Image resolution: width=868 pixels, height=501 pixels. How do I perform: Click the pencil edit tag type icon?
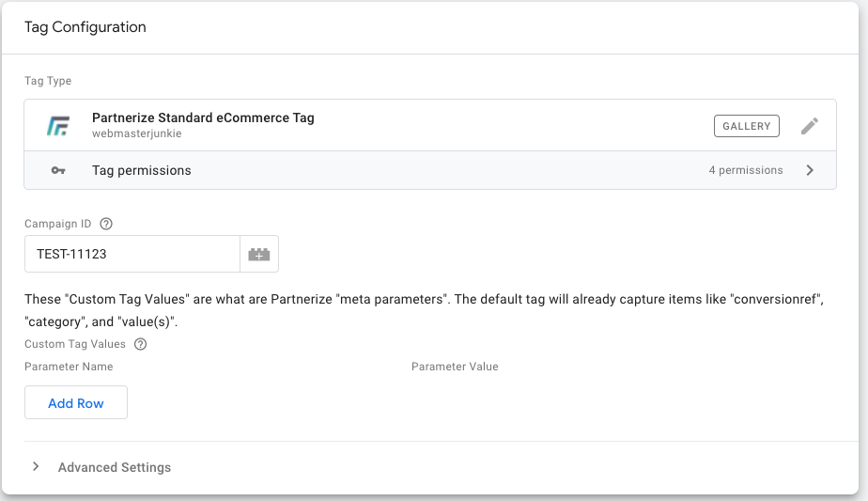pyautogui.click(x=810, y=126)
